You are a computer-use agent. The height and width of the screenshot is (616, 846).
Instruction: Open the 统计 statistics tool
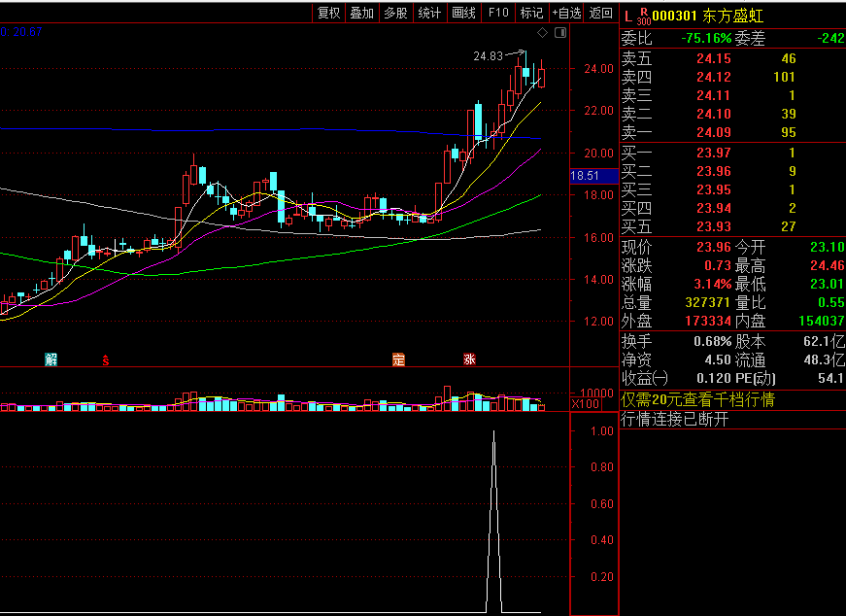[x=429, y=13]
